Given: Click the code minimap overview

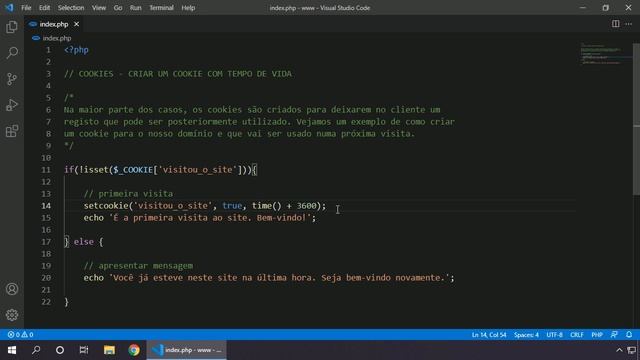Looking at the screenshot, I should 605,54.
